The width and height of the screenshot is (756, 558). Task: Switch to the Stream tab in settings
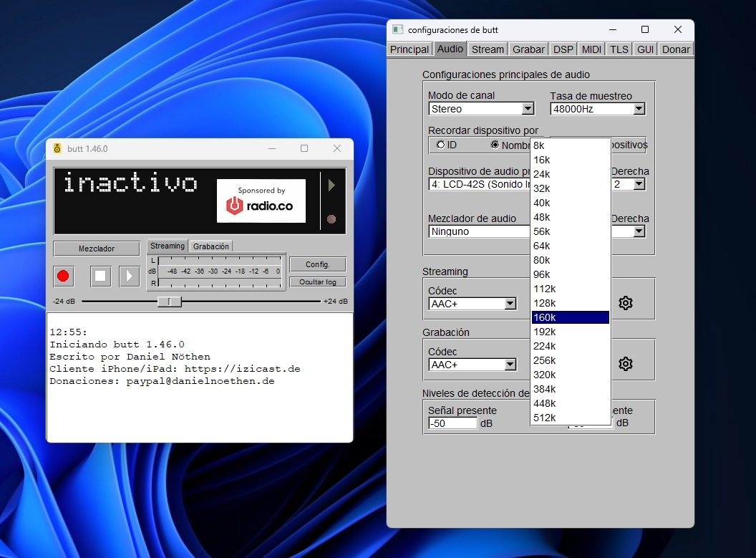[488, 49]
